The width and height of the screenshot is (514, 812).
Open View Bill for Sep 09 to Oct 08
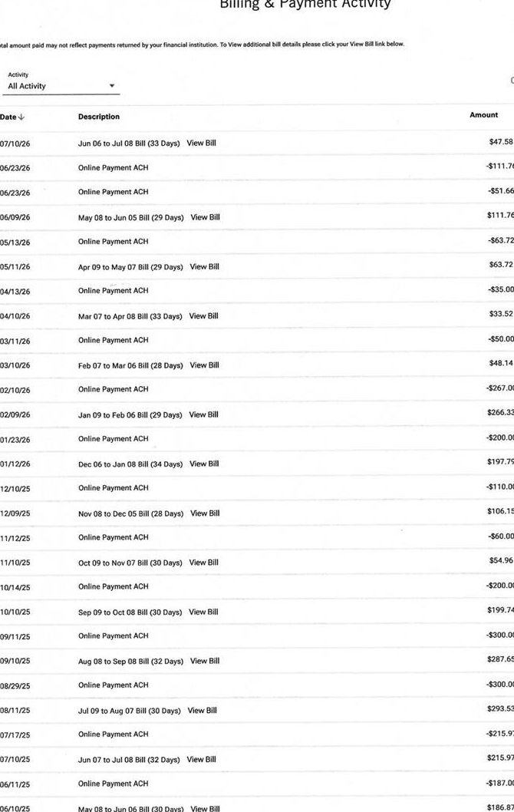click(x=203, y=612)
